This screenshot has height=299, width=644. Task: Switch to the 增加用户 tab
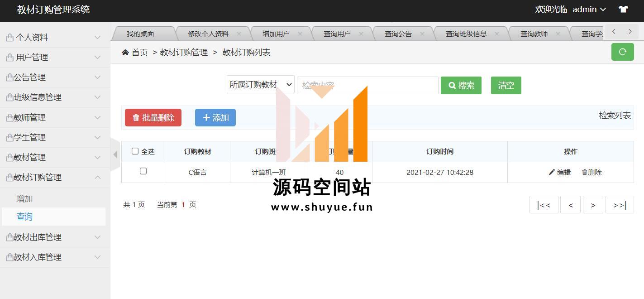[x=276, y=34]
